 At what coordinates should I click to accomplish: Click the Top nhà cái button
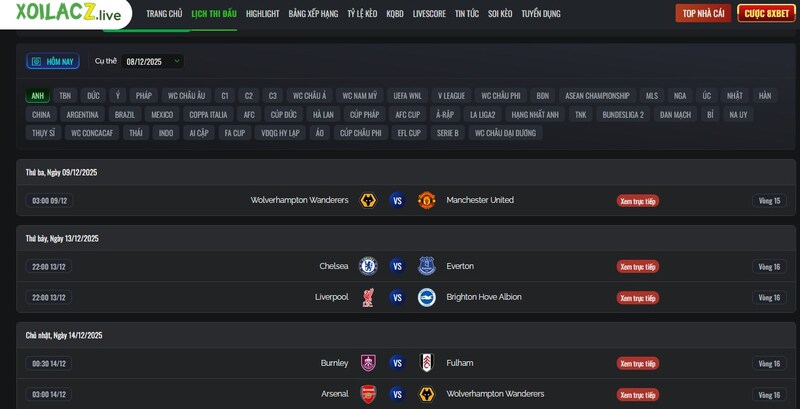tap(703, 13)
